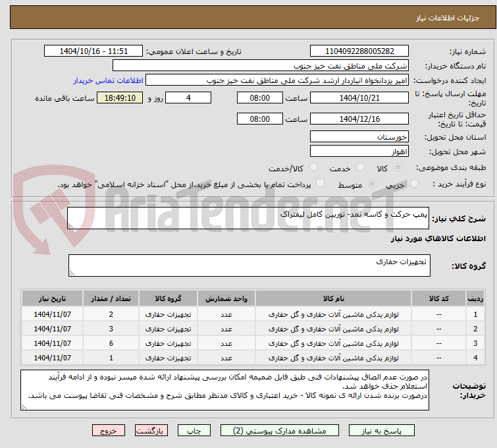497x448 pixels.
Task: Click the گروه کالا text area تجهیزات حفاری
Action: pyautogui.click(x=249, y=266)
